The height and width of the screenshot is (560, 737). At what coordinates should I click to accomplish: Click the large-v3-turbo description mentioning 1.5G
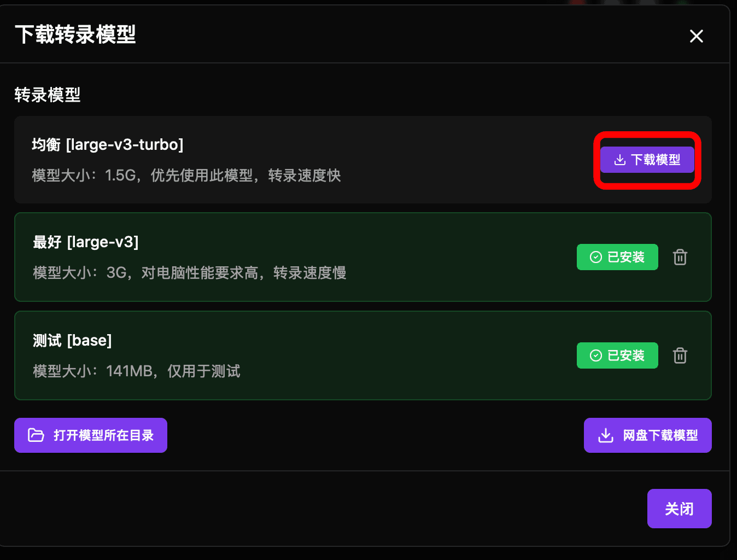186,176
